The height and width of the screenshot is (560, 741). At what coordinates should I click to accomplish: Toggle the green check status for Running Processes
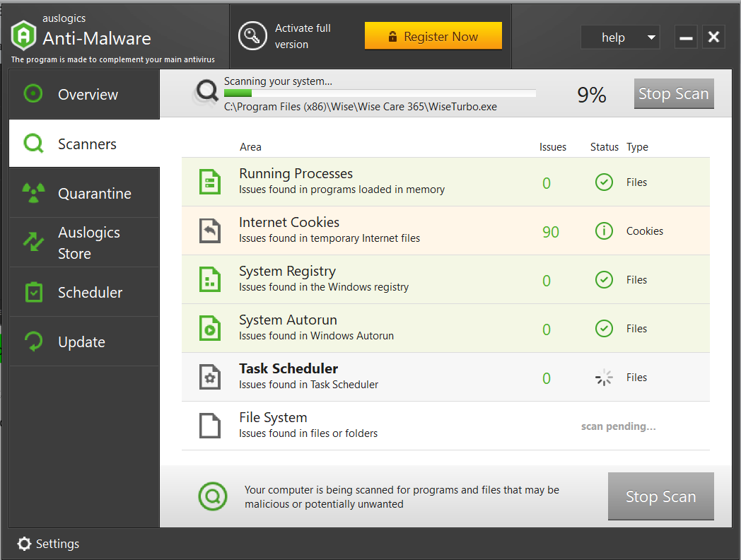(x=604, y=182)
